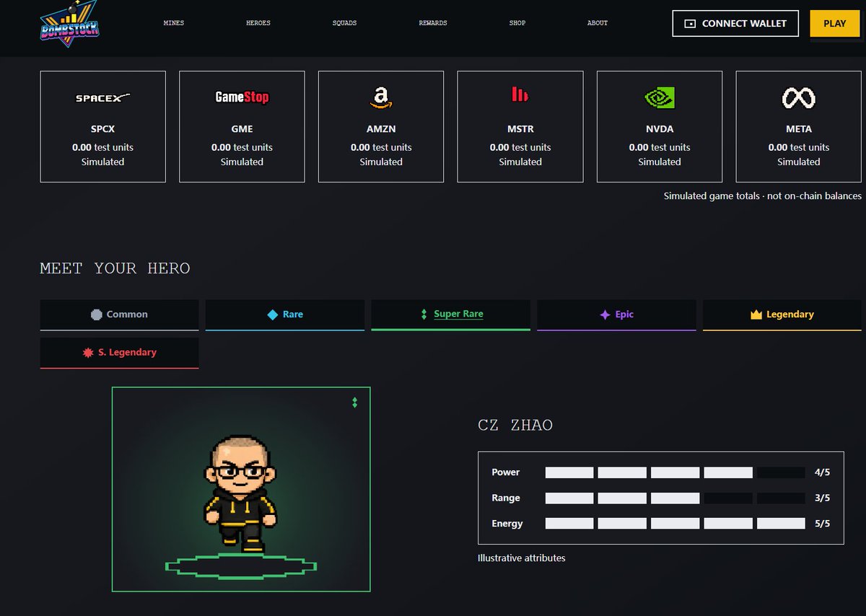Click the Common rarity octagon icon

(97, 314)
